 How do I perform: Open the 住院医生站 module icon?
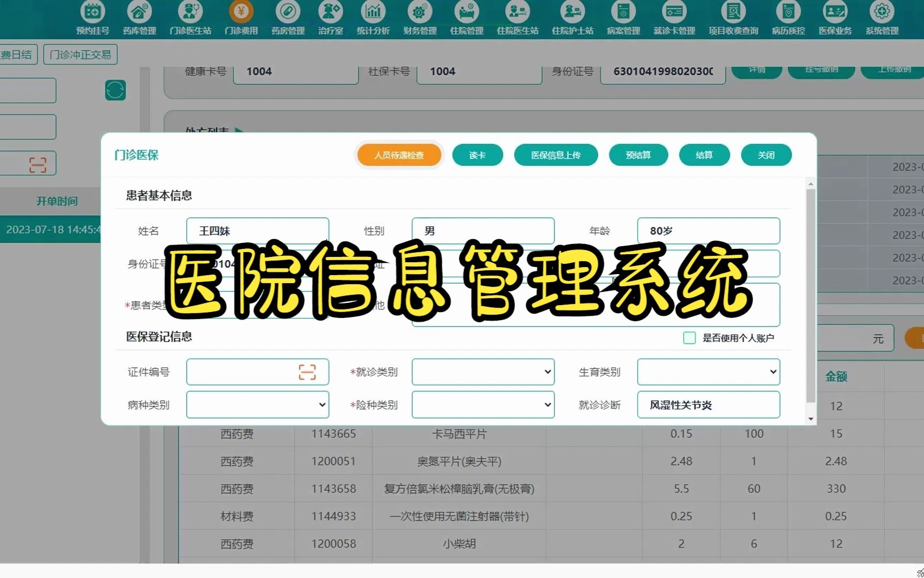click(518, 12)
